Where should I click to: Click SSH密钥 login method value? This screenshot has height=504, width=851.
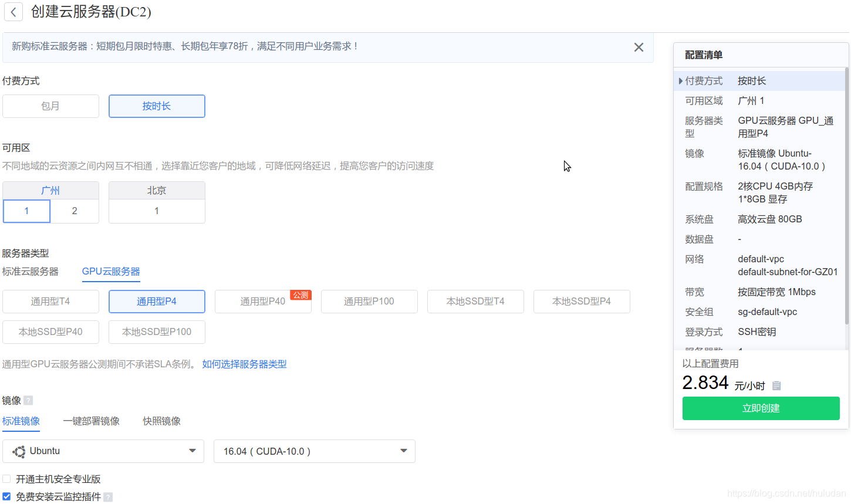click(757, 332)
